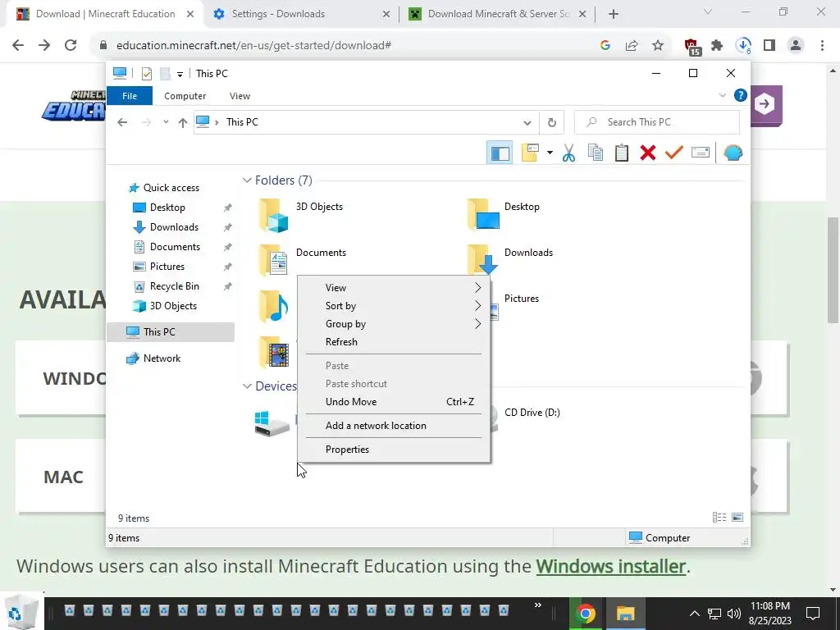Select Properties in the context menu
Screen dimensions: 840x630
point(394,450)
